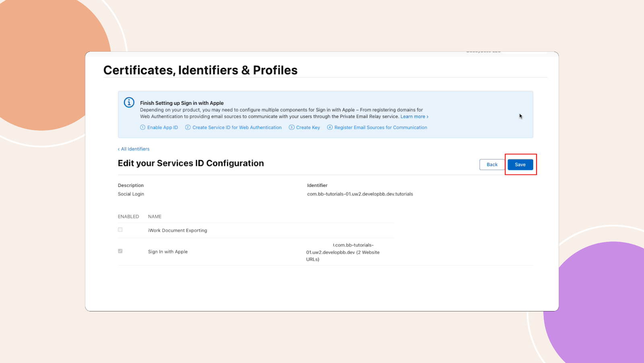Click the ENABLED column header
The height and width of the screenshot is (363, 644).
pyautogui.click(x=128, y=217)
